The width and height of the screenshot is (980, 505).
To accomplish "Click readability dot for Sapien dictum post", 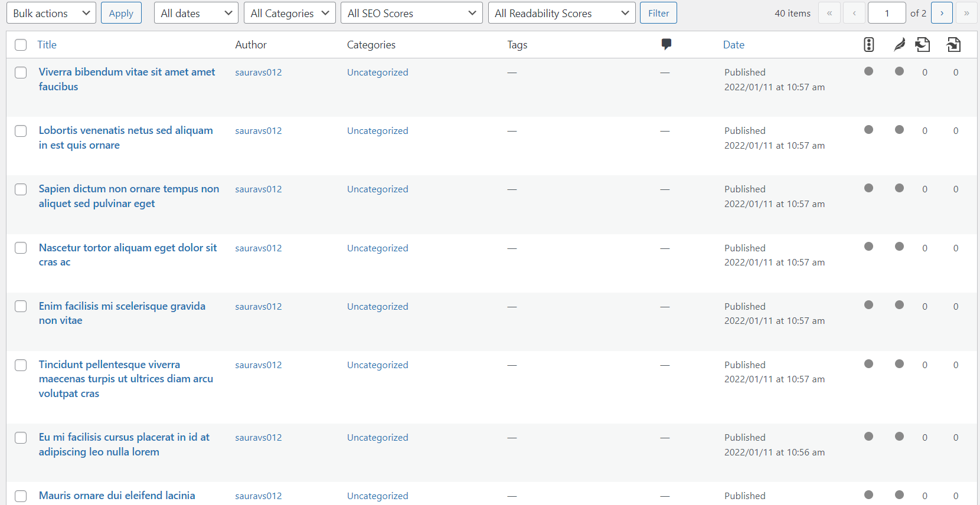I will coord(899,188).
